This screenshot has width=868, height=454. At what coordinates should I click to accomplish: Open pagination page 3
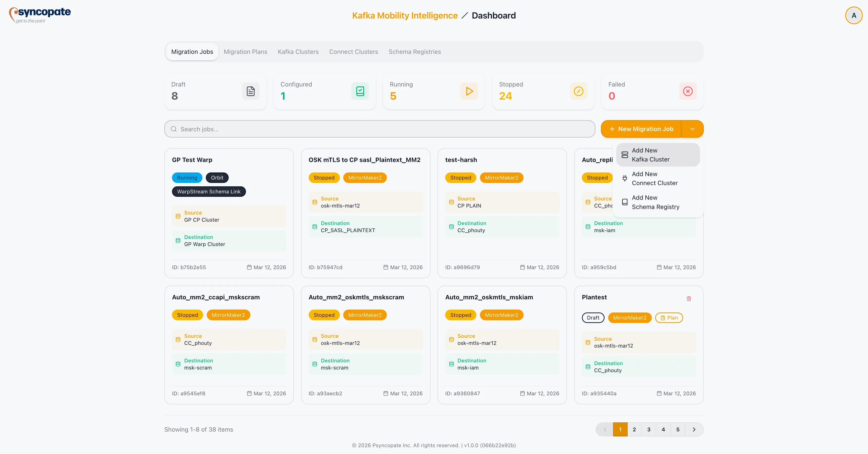(648, 429)
